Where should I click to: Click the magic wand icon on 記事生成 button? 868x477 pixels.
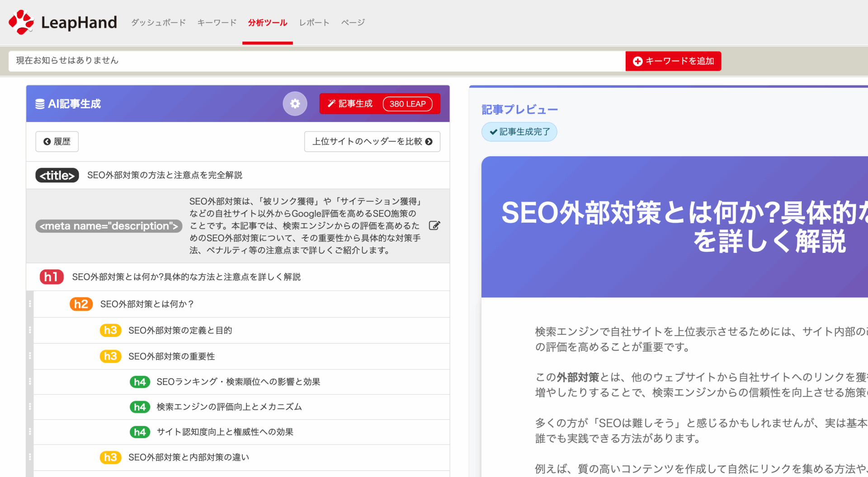pyautogui.click(x=332, y=103)
